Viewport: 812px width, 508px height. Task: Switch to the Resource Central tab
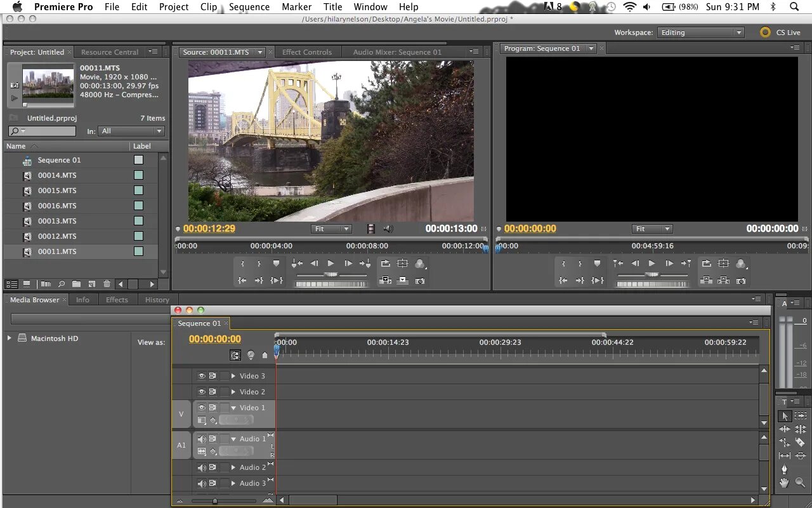110,52
